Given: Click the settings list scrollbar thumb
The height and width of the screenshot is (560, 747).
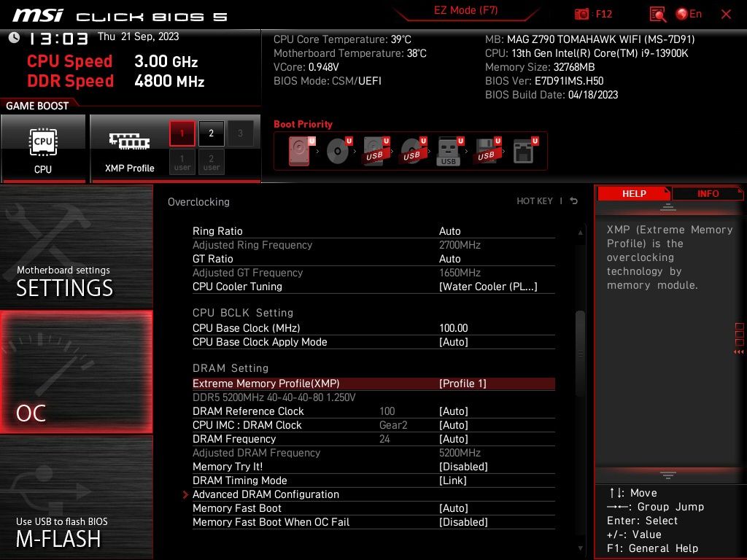Looking at the screenshot, I should 580,354.
